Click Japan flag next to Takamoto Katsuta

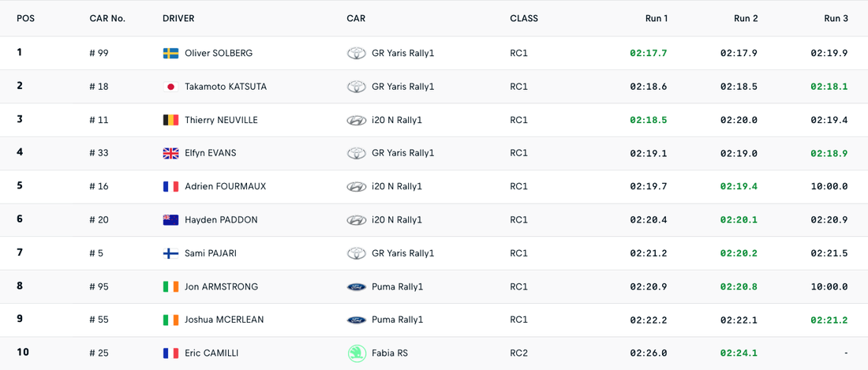pyautogui.click(x=170, y=87)
